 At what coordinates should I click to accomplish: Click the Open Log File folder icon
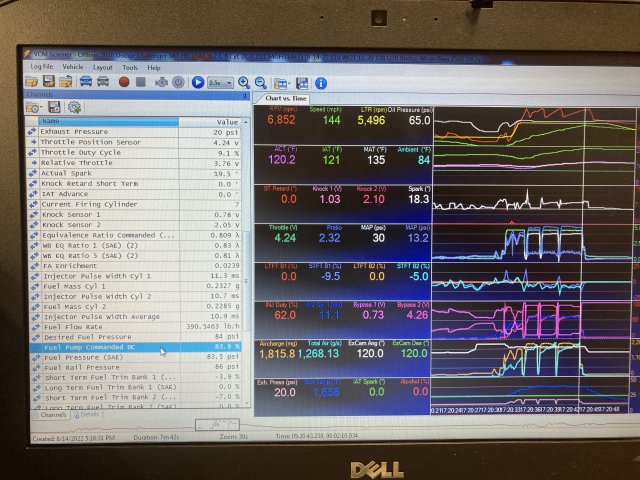tap(31, 82)
